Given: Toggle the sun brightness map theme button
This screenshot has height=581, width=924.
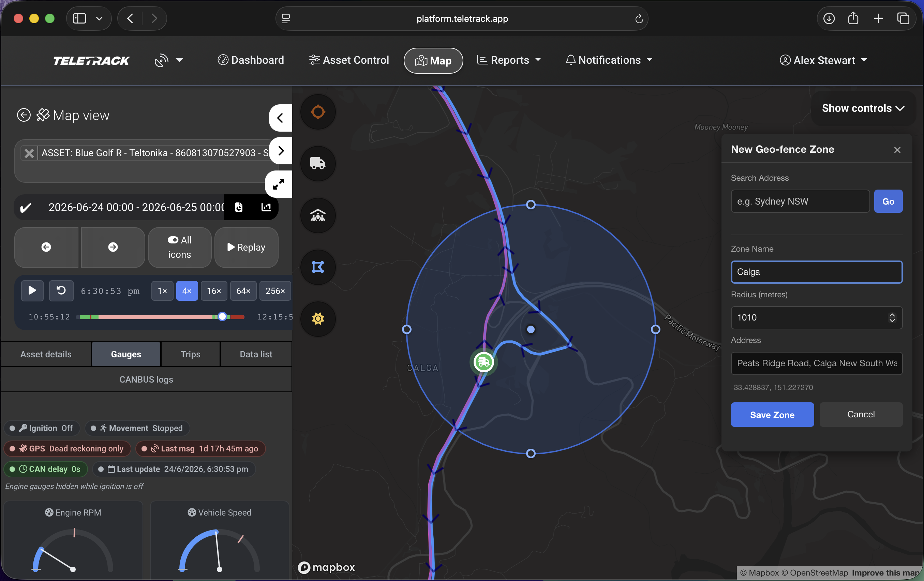Looking at the screenshot, I should (x=318, y=318).
